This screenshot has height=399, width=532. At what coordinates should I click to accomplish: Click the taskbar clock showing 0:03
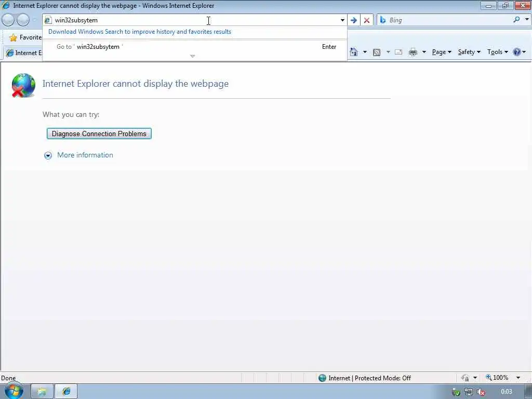(x=506, y=392)
